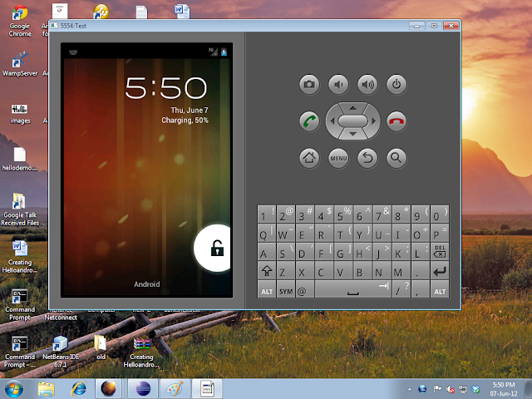
Task: Click the emulator MENU button
Action: 338,158
